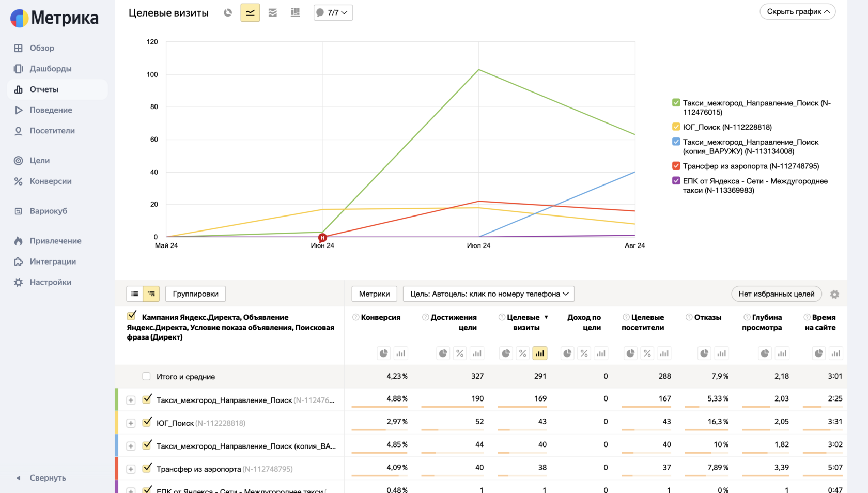868x493 pixels.
Task: Expand Такси_межгород_Направление_Поиск (N-112476...) table row
Action: point(131,400)
